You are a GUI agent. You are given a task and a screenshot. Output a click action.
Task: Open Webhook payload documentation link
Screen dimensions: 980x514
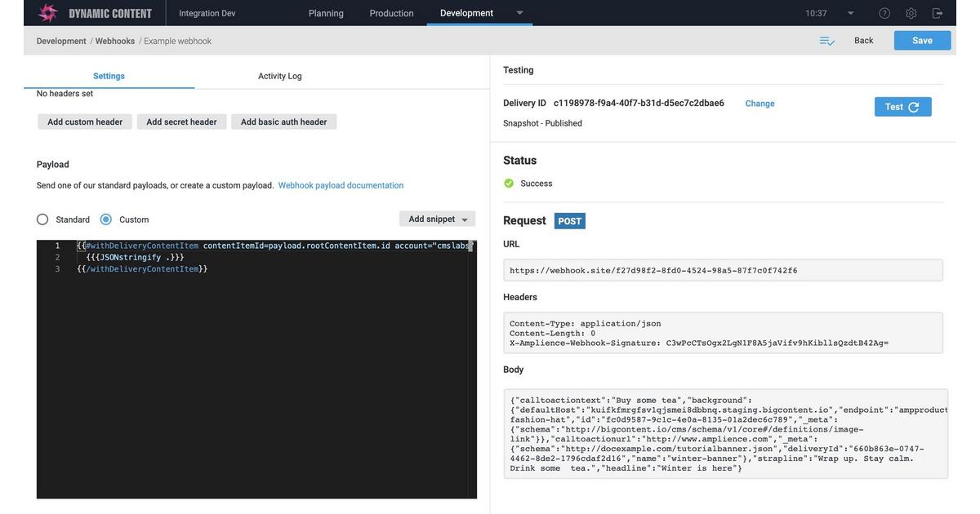point(341,186)
